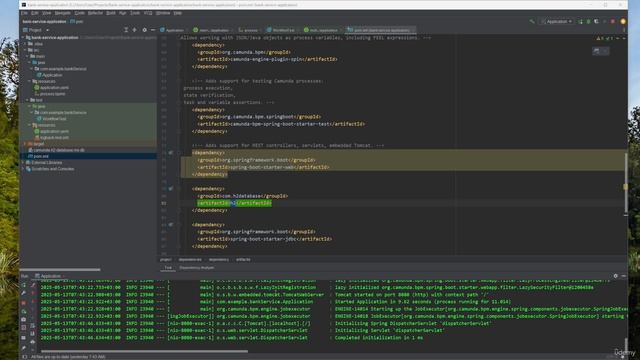Viewport: 640px width, 360px height.
Task: Click the Run icon in top toolbar
Action: [x=580, y=21]
